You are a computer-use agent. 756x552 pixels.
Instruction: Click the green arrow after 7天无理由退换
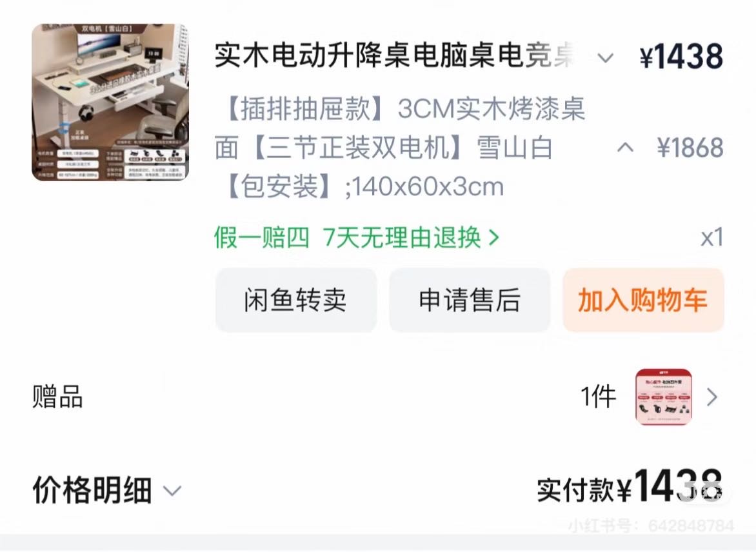(493, 237)
